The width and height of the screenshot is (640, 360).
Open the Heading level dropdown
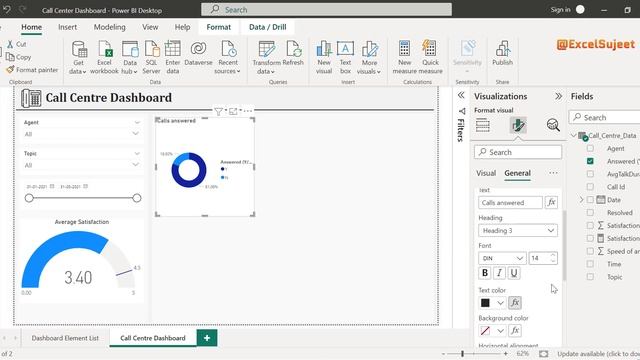pyautogui.click(x=518, y=231)
